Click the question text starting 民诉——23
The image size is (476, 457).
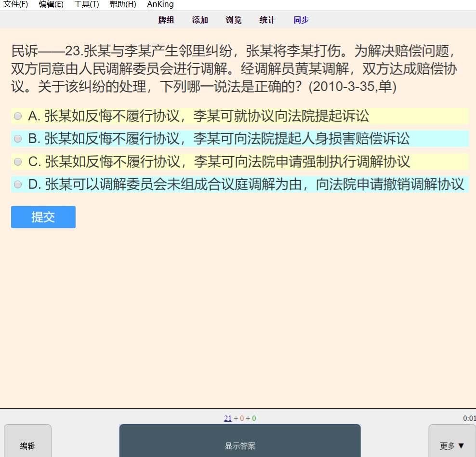tap(234, 68)
